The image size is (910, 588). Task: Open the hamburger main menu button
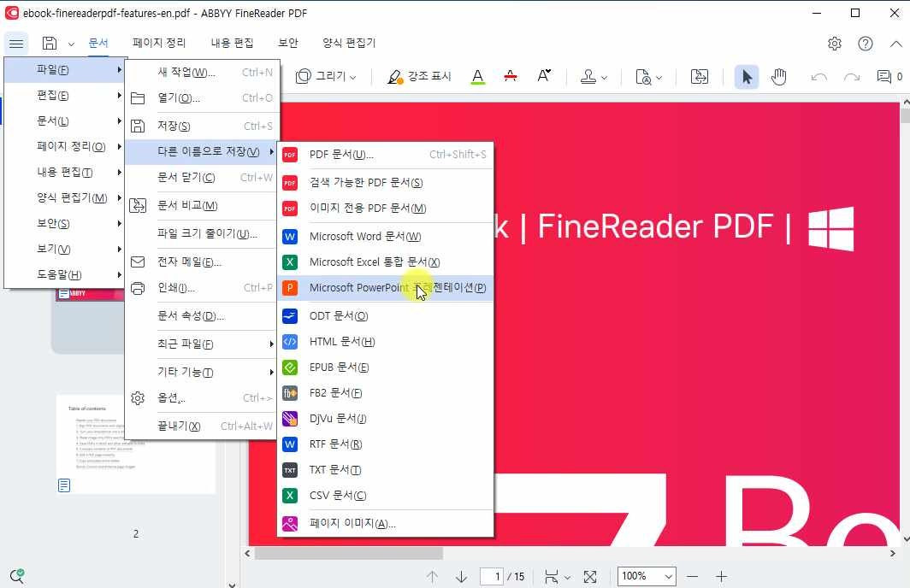tap(16, 44)
